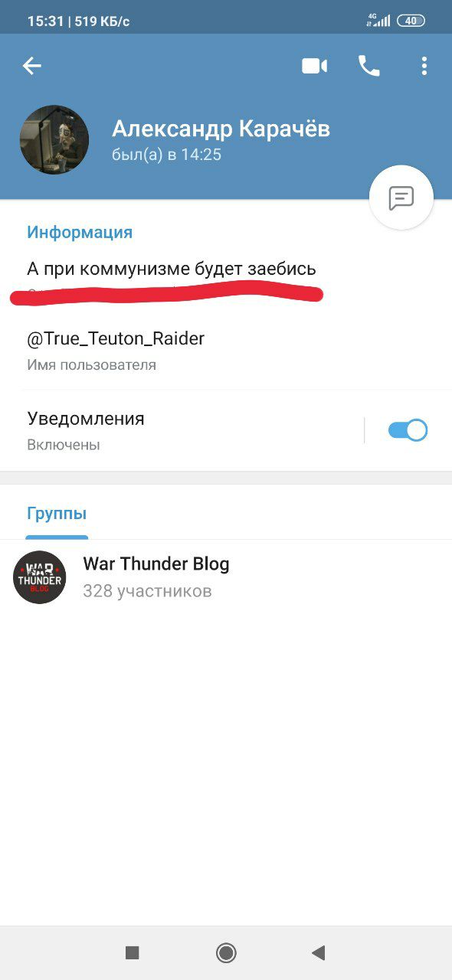Tap the back arrow icon

[x=31, y=67]
